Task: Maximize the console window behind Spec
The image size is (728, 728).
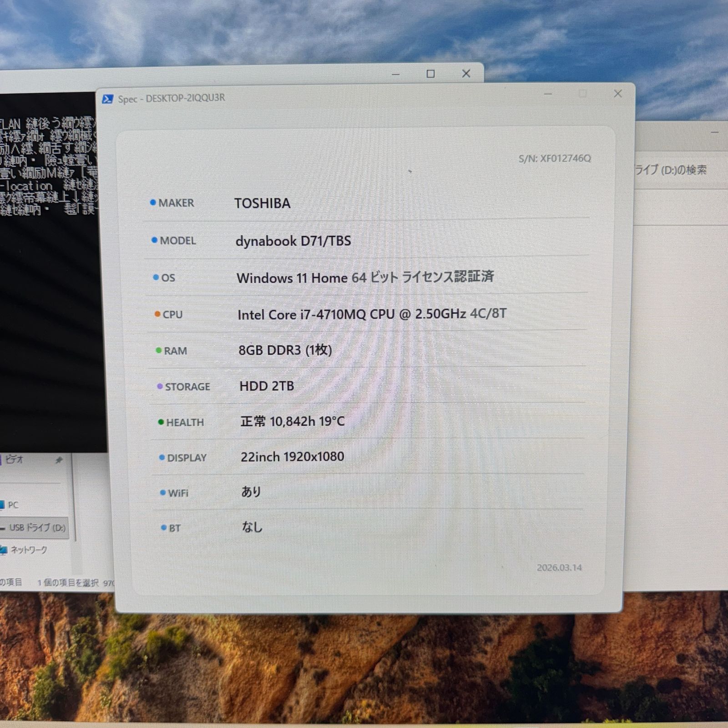Action: click(430, 74)
